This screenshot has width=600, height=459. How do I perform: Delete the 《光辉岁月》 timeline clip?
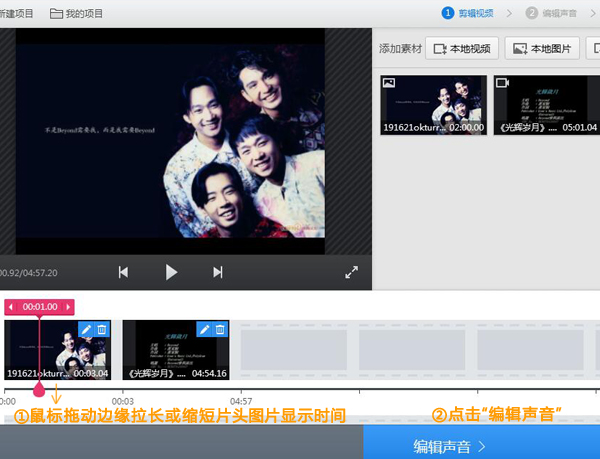tap(220, 329)
